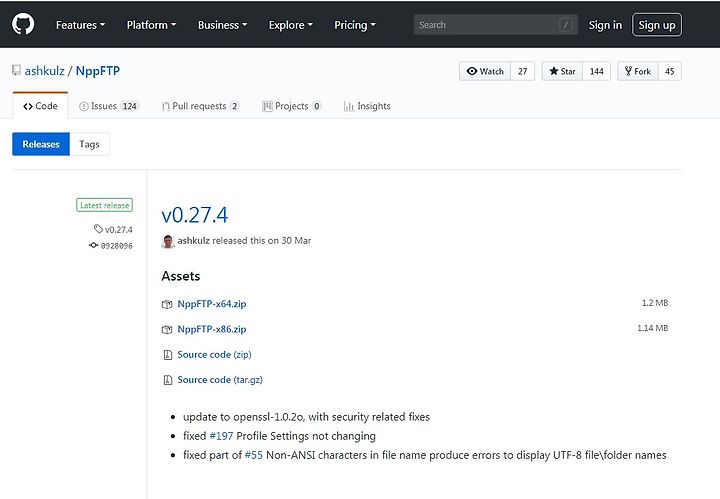720x499 pixels.
Task: Open the Sign in link
Action: click(x=605, y=25)
